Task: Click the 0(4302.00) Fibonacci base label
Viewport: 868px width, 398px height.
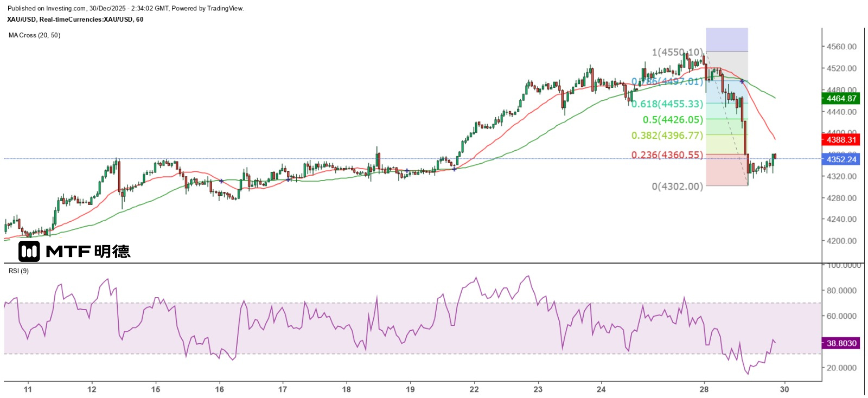Action: pyautogui.click(x=677, y=186)
